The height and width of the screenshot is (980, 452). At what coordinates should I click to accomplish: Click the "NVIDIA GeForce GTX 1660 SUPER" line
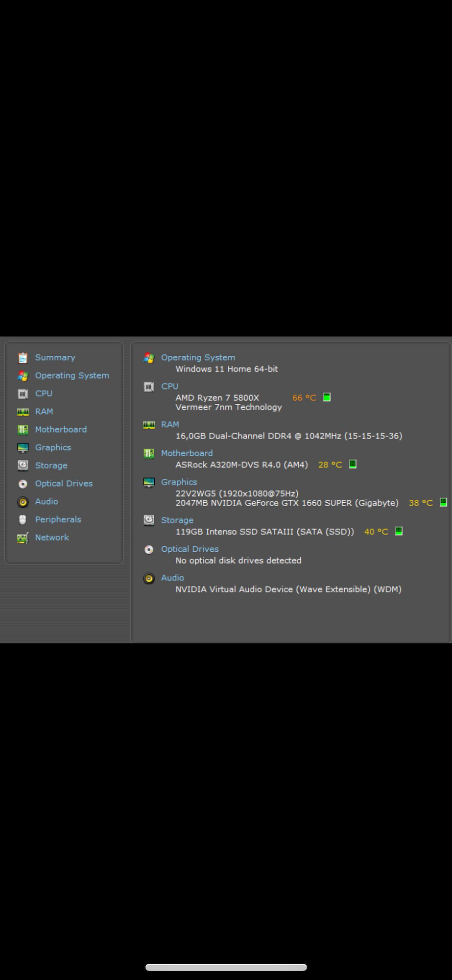click(287, 503)
